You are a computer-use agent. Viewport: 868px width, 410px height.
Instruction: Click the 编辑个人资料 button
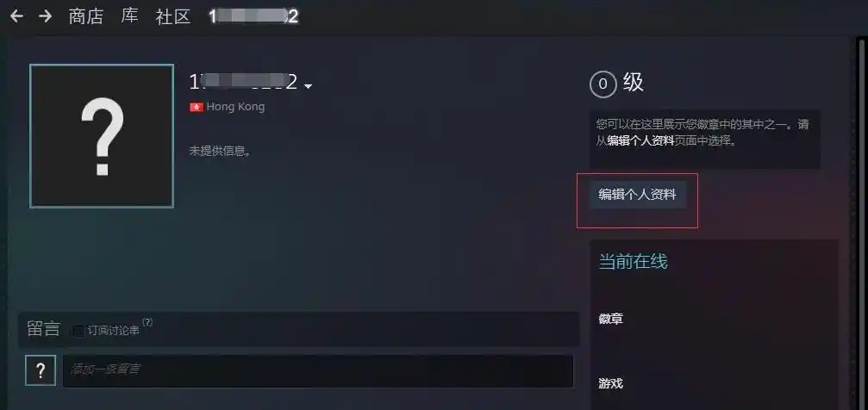coord(638,195)
